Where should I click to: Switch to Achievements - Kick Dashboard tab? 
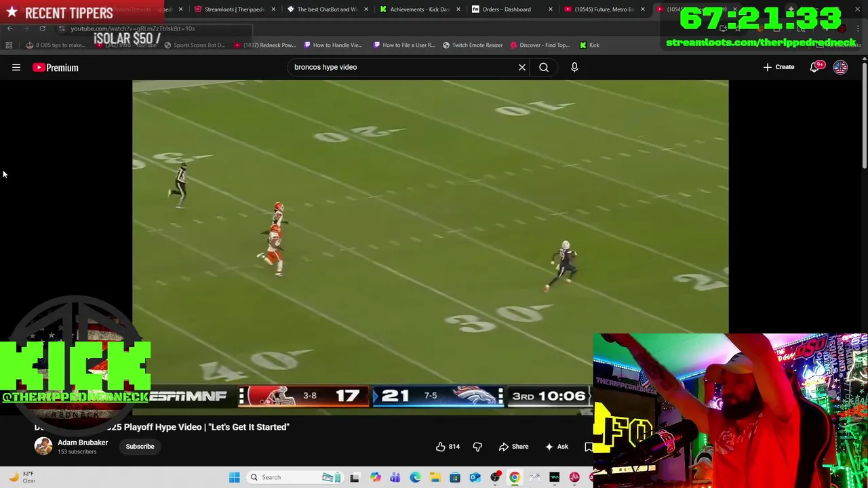[x=420, y=9]
